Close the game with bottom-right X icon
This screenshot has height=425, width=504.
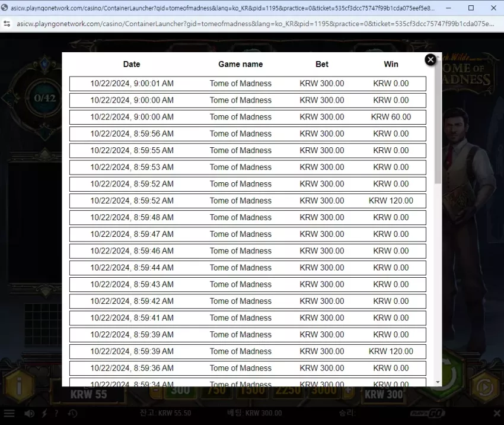tap(497, 413)
